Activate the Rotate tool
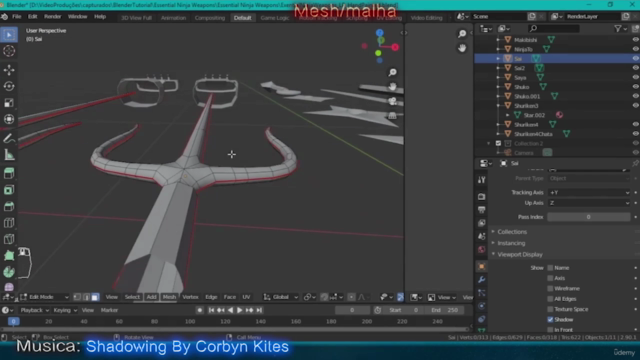 tap(9, 86)
